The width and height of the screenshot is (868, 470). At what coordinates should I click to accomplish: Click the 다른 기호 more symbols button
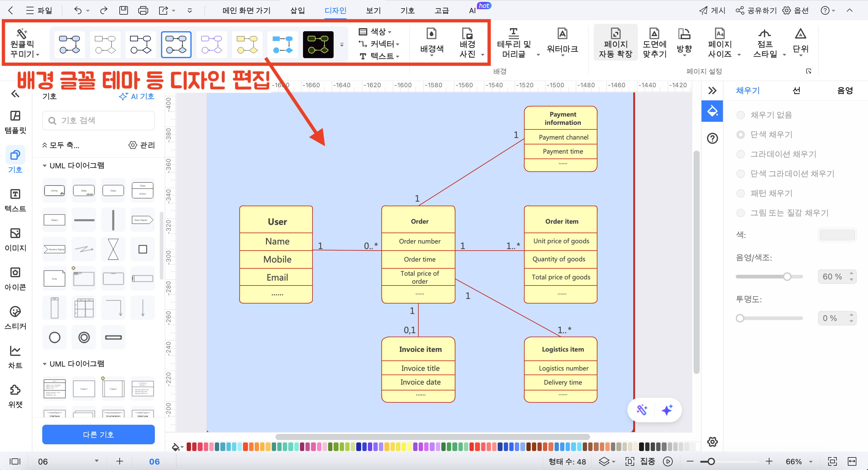(98, 435)
